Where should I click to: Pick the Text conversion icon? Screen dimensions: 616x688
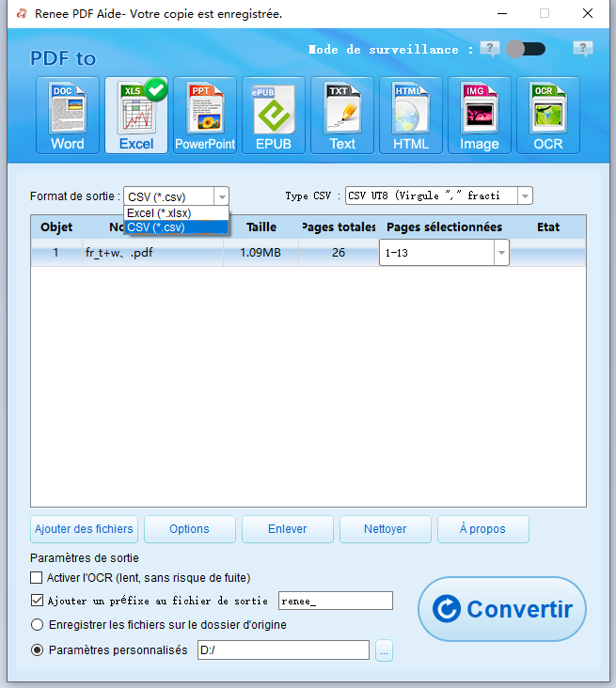pyautogui.click(x=342, y=116)
